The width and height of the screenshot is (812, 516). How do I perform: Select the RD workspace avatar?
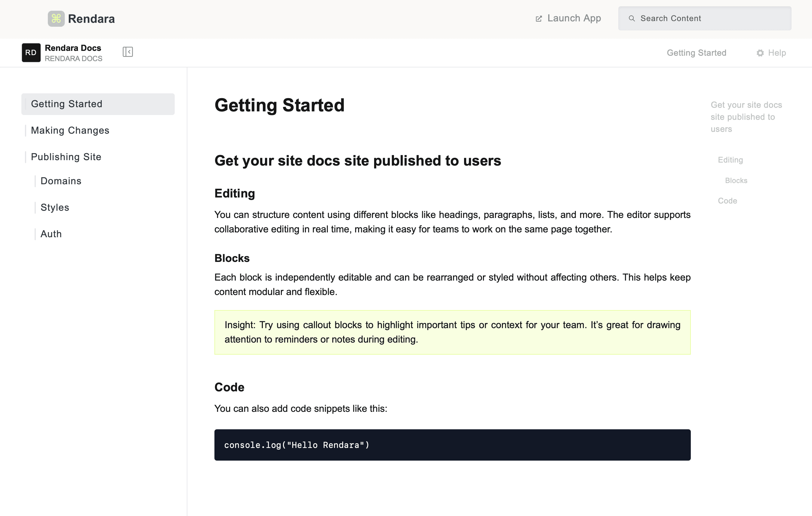coord(31,53)
